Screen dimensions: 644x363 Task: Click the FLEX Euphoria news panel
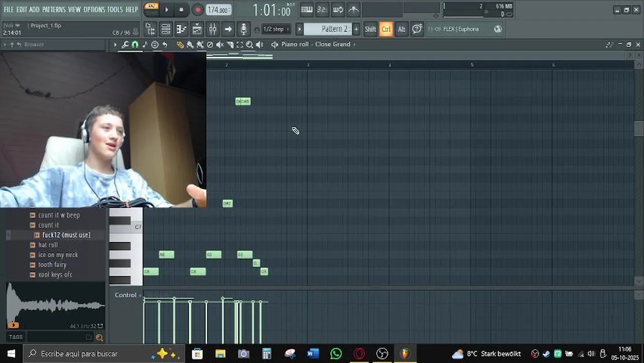(465, 29)
